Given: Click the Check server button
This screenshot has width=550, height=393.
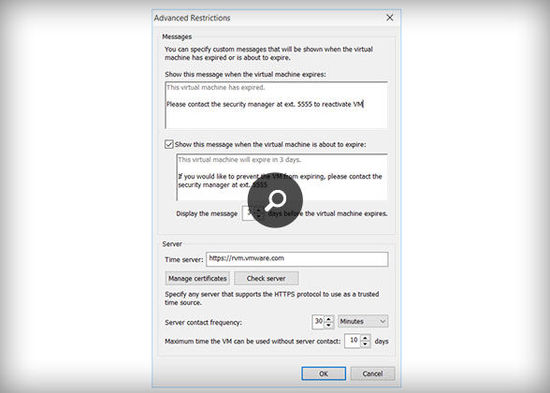Looking at the screenshot, I should (x=266, y=278).
